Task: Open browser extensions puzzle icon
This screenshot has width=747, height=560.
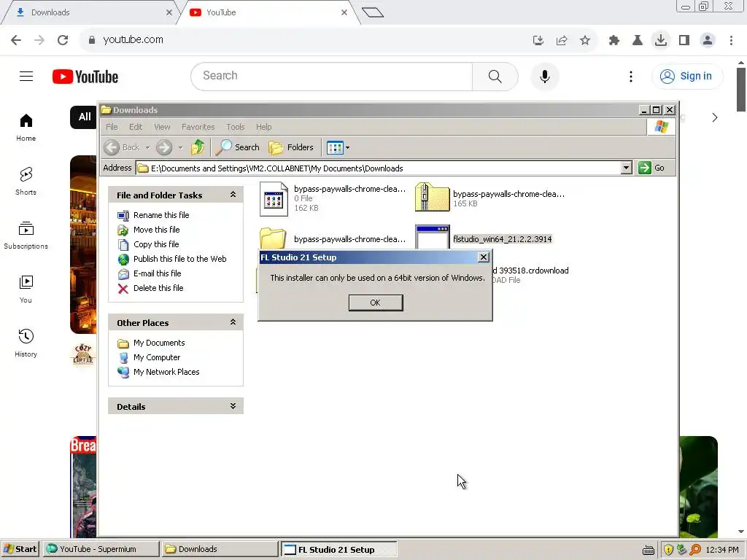Action: pyautogui.click(x=614, y=41)
